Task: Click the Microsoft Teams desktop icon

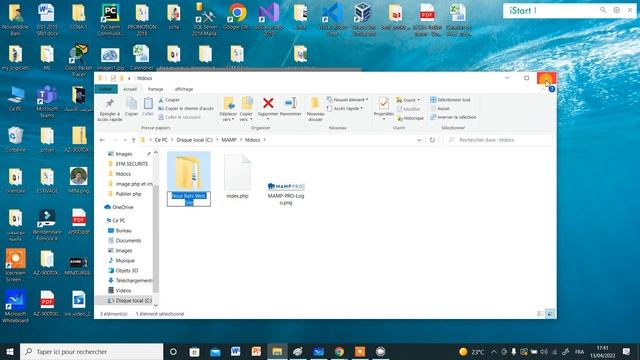Action: point(47,101)
